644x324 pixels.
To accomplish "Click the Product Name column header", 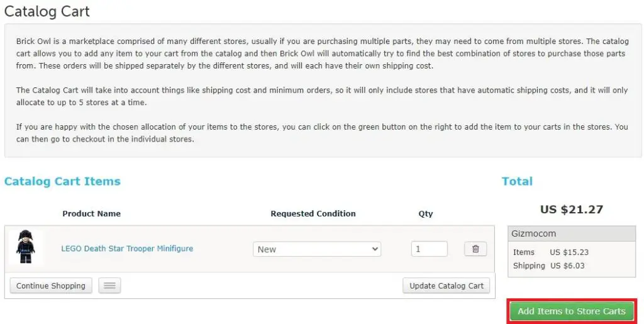I will click(92, 213).
